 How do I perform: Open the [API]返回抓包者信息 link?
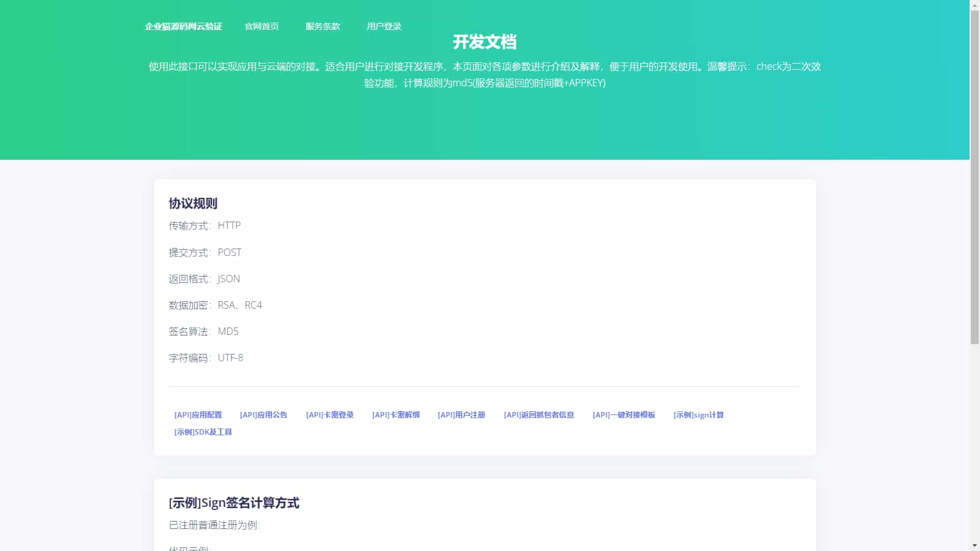(539, 414)
